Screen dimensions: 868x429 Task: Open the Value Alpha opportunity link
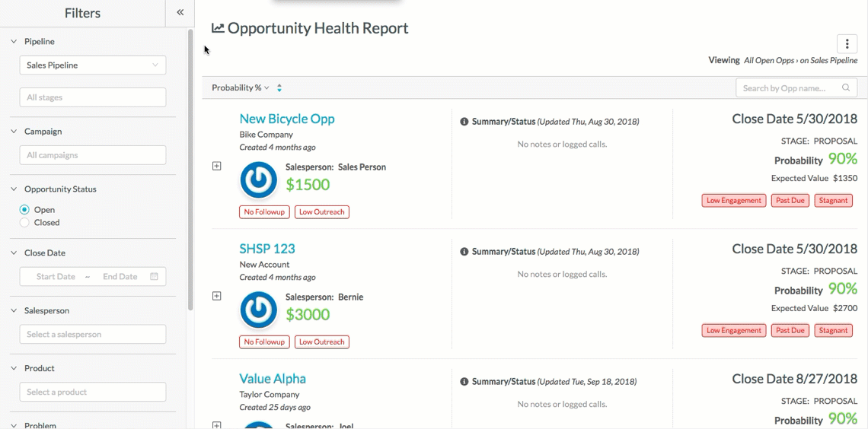[273, 379]
